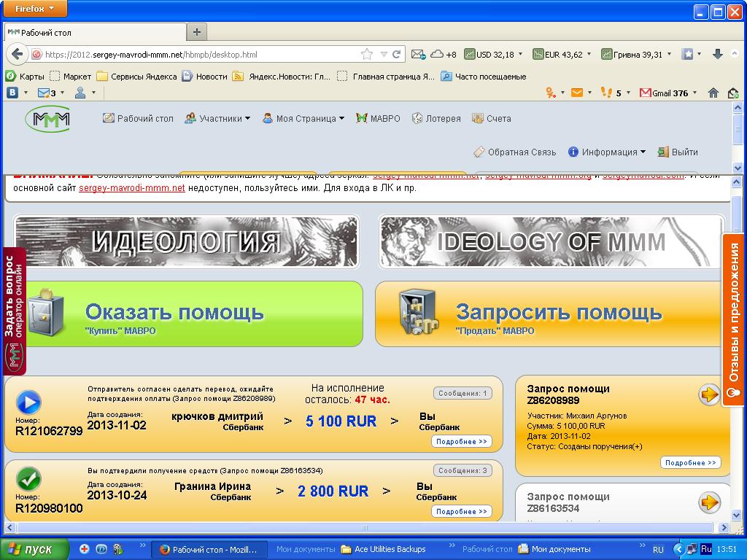Expand USD 32,18 currency dropdown
This screenshot has width=747, height=560.
(x=520, y=54)
